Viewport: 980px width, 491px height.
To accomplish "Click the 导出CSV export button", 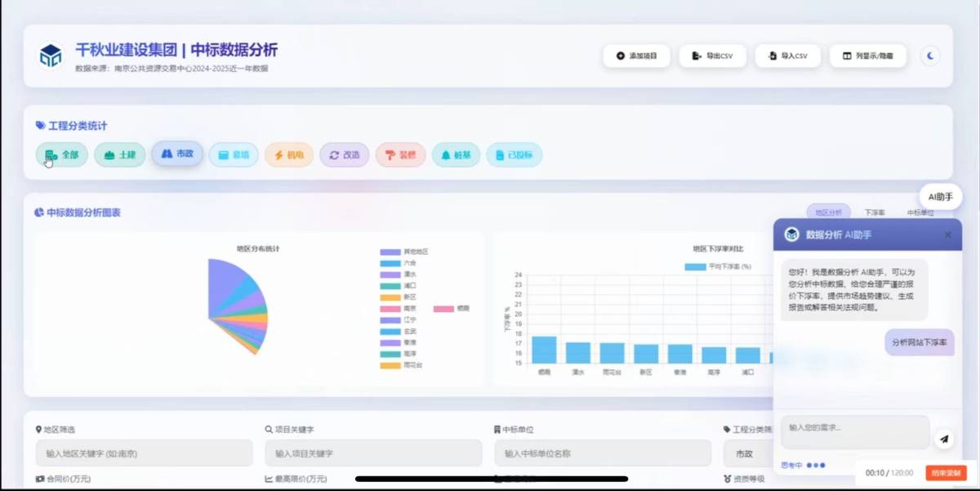I will tap(712, 56).
